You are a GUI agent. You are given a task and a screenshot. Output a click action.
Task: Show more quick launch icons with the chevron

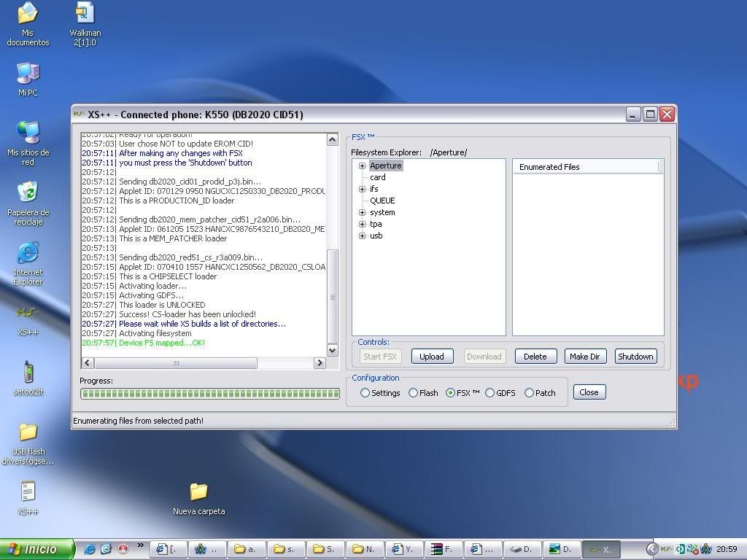(140, 545)
